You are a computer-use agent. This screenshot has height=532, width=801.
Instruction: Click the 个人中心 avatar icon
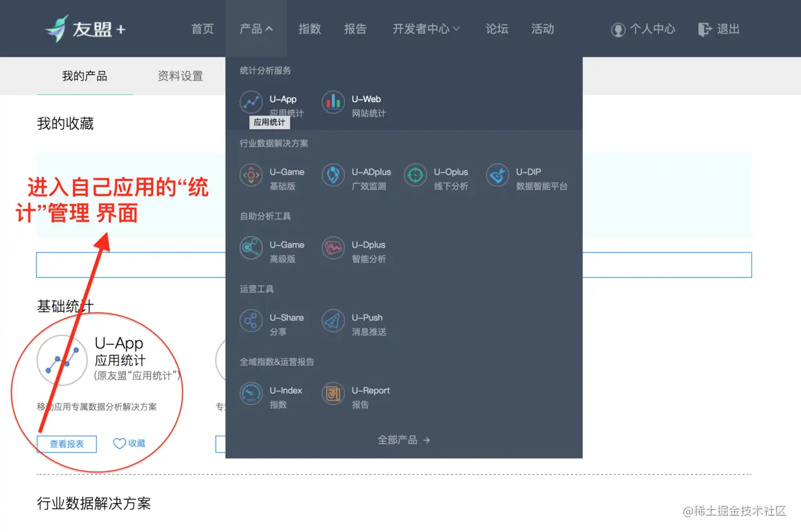click(618, 30)
